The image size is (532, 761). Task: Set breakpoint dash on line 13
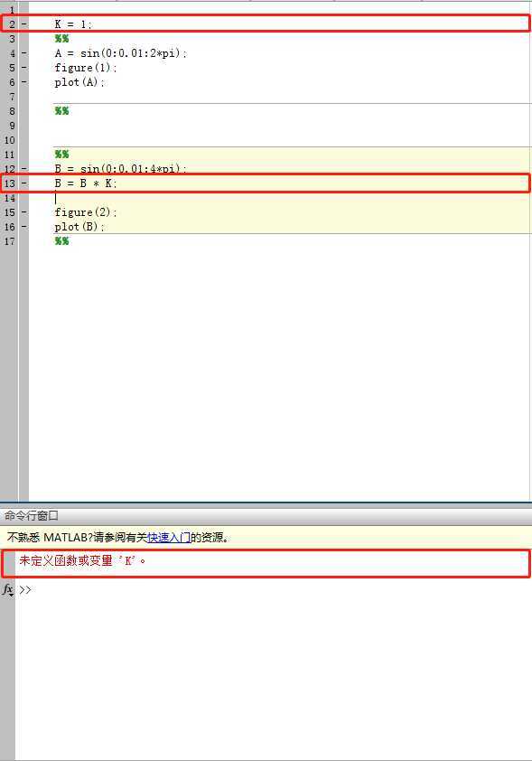(24, 183)
